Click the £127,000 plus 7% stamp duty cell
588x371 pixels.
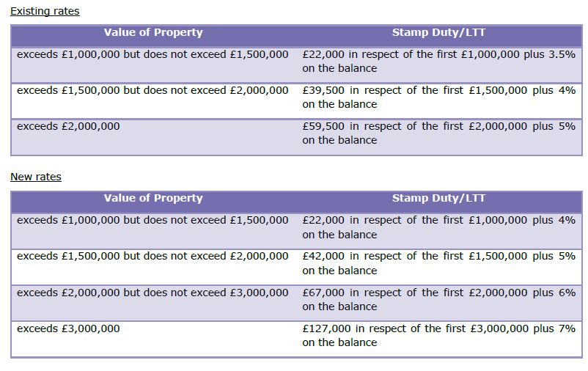(438, 335)
